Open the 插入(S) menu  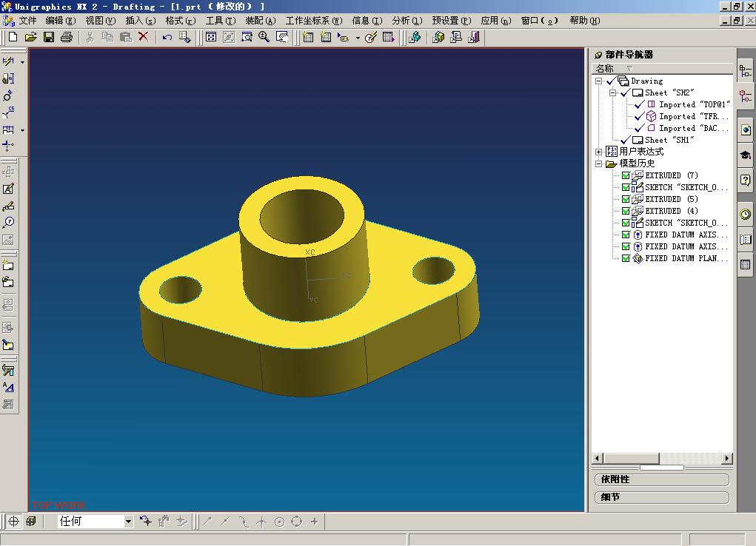point(140,21)
